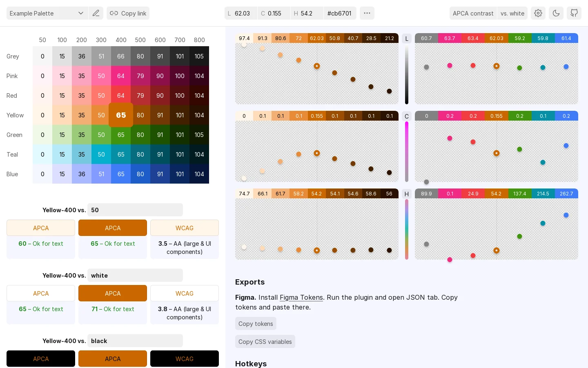The image size is (588, 368).
Task: Open the APCA contrast selector
Action: [473, 13]
